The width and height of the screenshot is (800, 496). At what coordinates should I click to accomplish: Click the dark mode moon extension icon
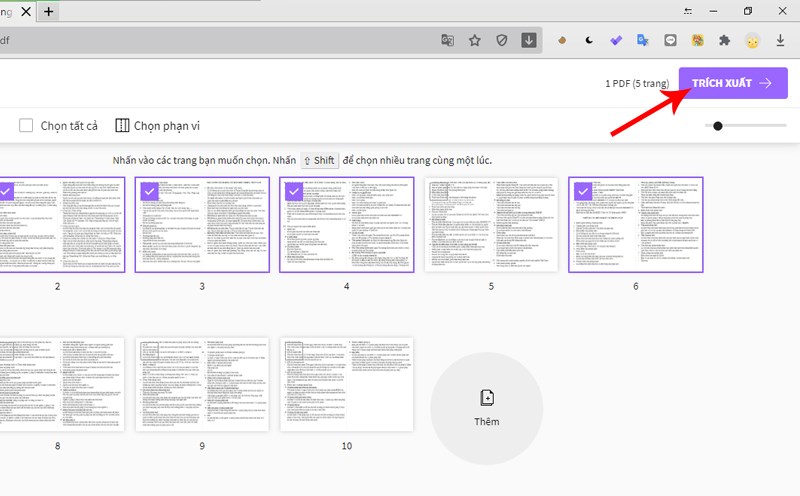point(590,41)
